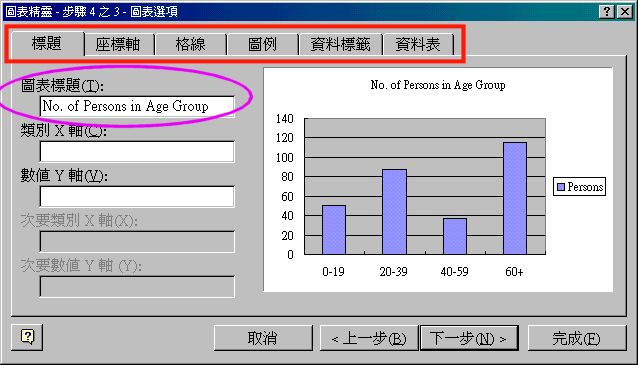Click the 40-59 bar in preview chart

(455, 236)
